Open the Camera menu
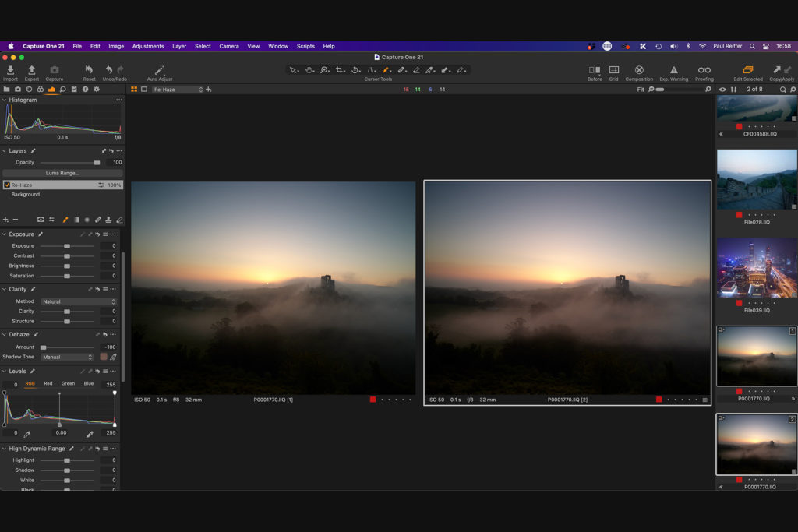This screenshot has height=532, width=798. pyautogui.click(x=229, y=46)
